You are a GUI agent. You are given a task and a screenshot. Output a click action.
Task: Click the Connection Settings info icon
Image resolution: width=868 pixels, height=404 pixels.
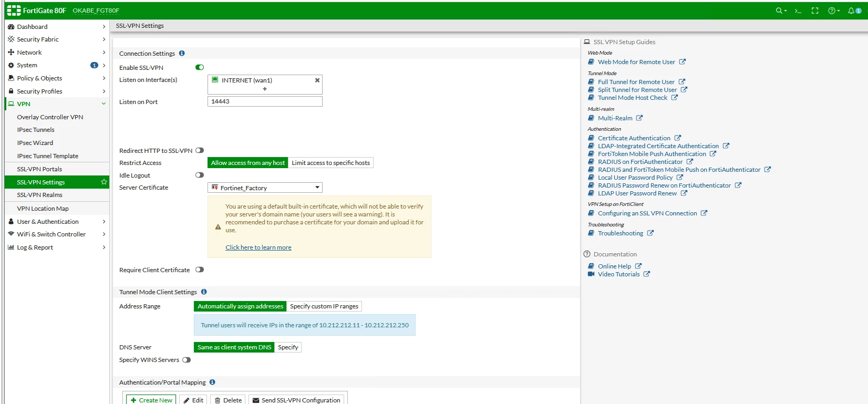[182, 53]
